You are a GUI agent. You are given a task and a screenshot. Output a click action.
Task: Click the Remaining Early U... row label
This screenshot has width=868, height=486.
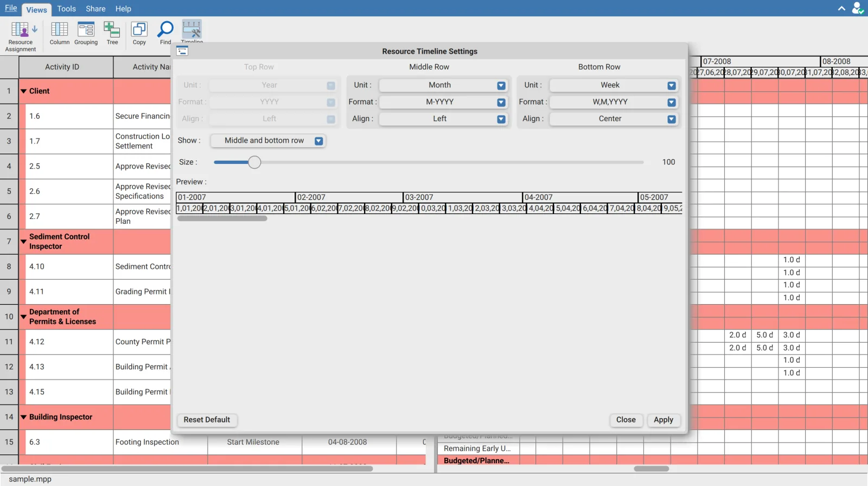477,449
